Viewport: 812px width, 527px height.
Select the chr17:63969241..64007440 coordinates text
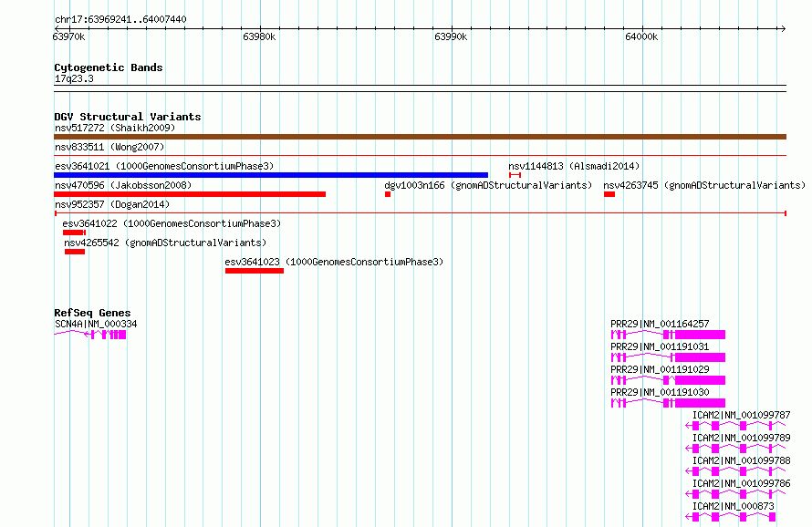(120, 19)
